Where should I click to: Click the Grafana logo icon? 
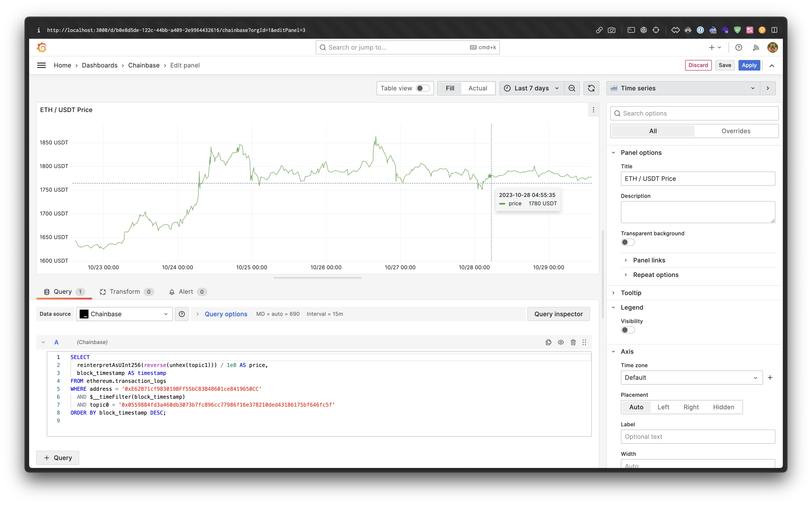click(42, 47)
